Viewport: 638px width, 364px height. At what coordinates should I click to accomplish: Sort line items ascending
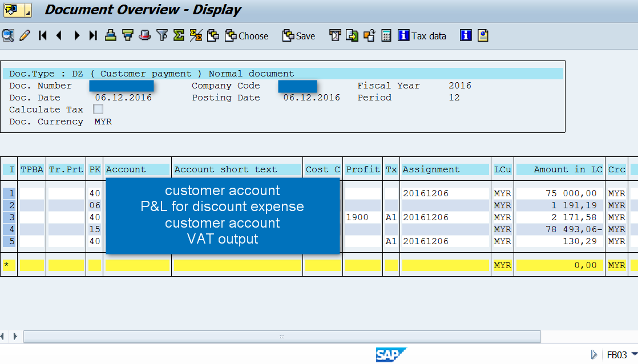click(x=110, y=35)
